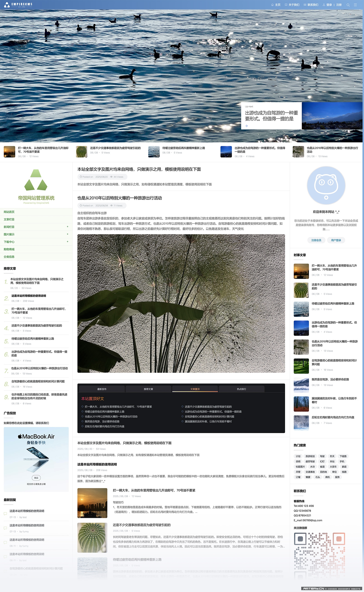
Task: Click the blue arrow in Up next card
Action: pyautogui.click(x=246, y=126)
